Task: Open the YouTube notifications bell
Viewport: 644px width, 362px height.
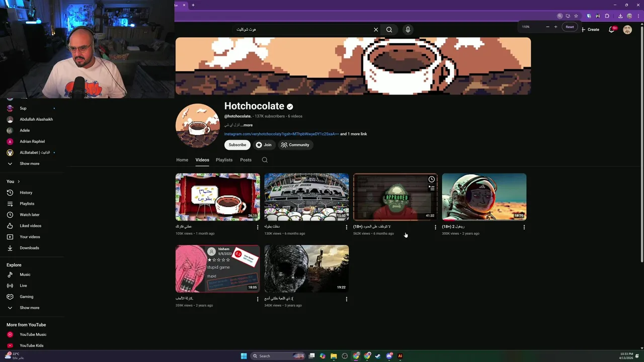Action: 612,30
